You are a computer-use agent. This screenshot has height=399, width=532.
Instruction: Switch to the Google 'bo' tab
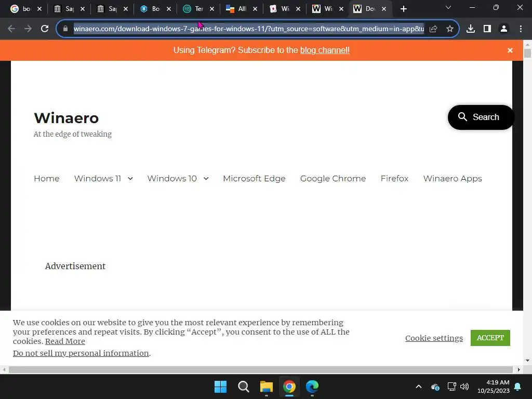coord(20,9)
